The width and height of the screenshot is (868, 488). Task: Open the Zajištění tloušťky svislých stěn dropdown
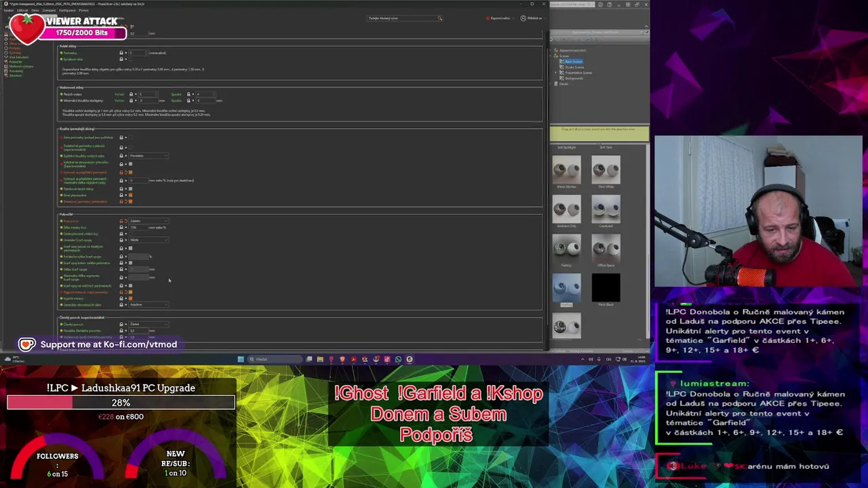pyautogui.click(x=149, y=156)
